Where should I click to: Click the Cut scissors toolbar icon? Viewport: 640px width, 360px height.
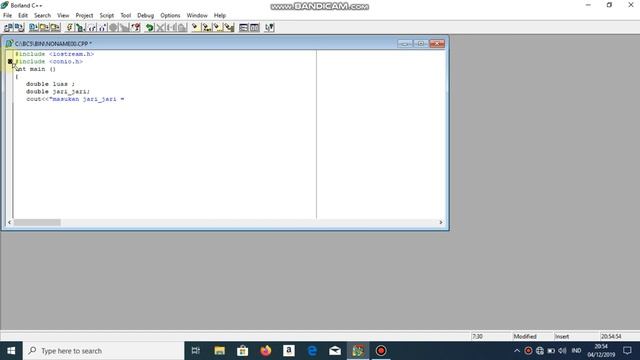point(160,27)
